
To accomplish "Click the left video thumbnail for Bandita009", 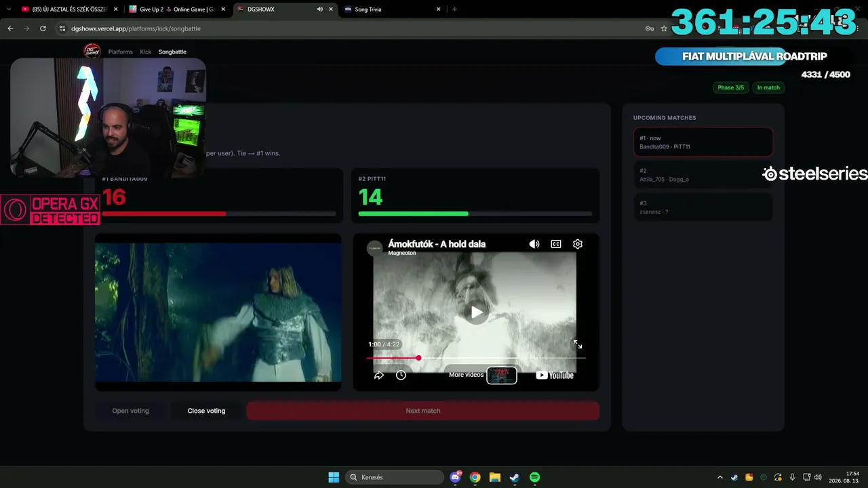I will point(218,312).
